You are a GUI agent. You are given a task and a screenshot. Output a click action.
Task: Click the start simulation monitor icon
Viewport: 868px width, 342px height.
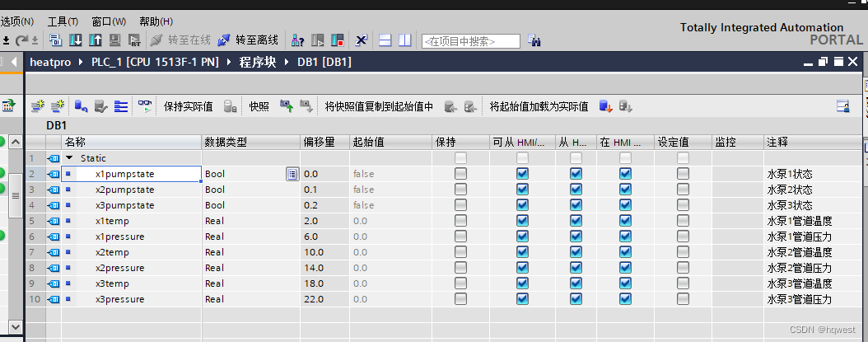[114, 40]
